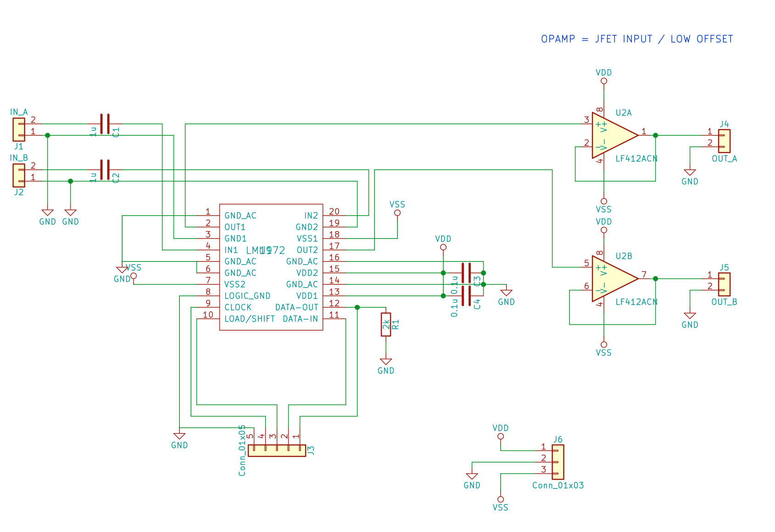This screenshot has height=532, width=775.
Task: Click the GND symbol below resistor R1
Action: (386, 362)
